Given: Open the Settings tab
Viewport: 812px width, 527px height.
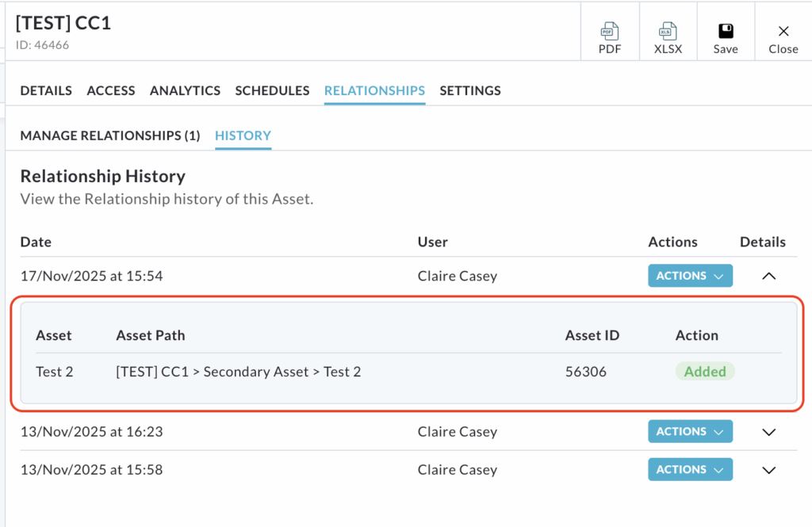Looking at the screenshot, I should (x=470, y=90).
